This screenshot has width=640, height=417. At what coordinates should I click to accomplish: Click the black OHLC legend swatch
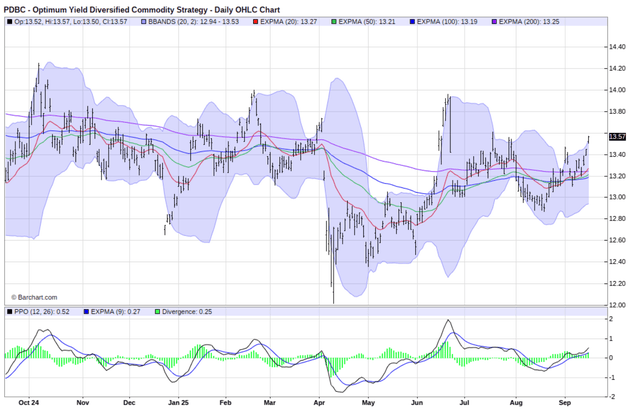(9, 22)
